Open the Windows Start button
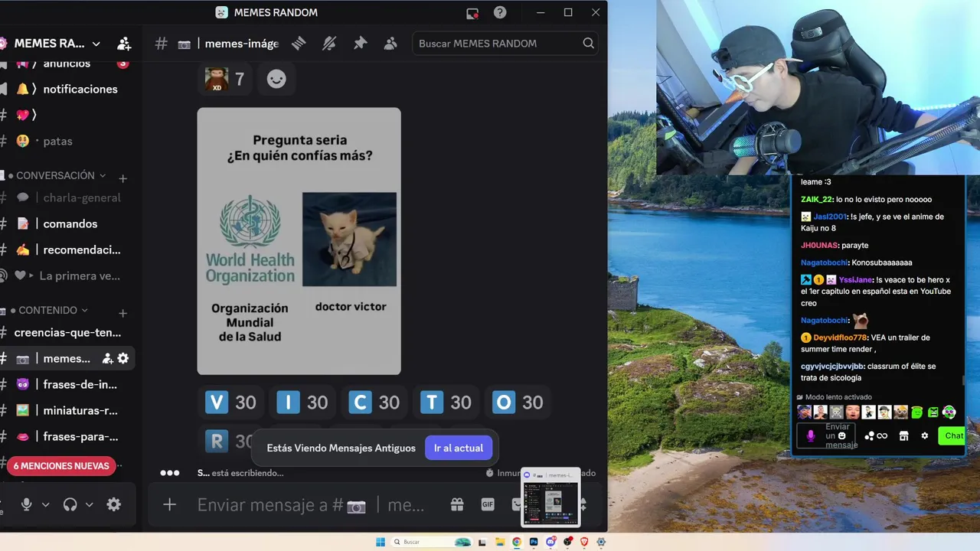 [x=381, y=542]
